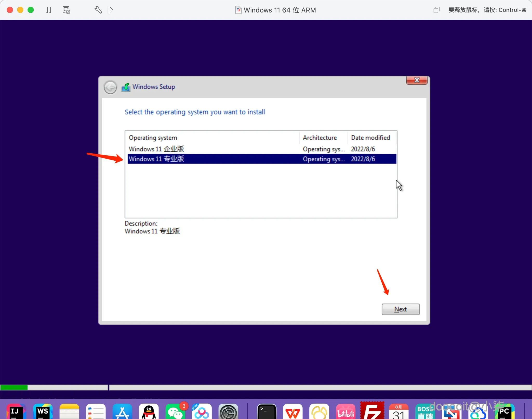This screenshot has width=532, height=419.
Task: Open WebStorm from the dock
Action: coord(43,412)
